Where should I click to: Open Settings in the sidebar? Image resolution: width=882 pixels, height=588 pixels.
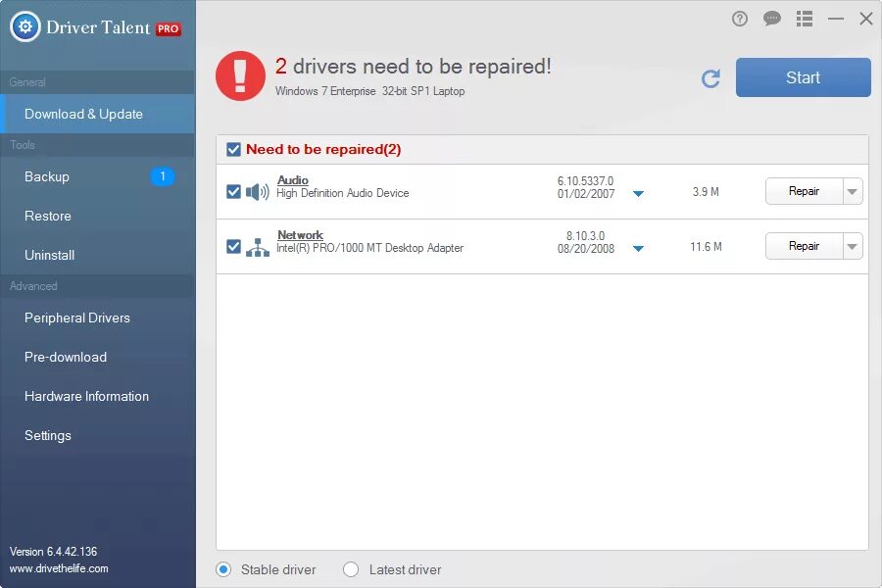[x=97, y=435]
